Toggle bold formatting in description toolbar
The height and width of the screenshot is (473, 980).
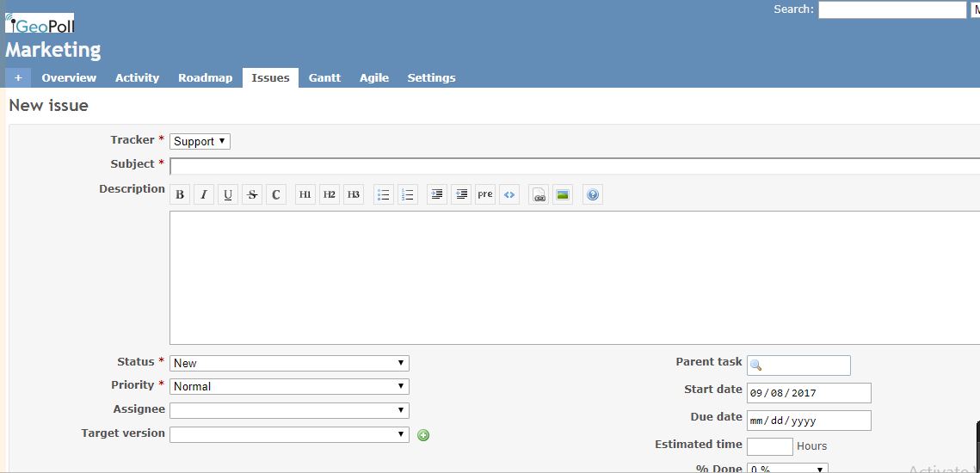coord(180,194)
